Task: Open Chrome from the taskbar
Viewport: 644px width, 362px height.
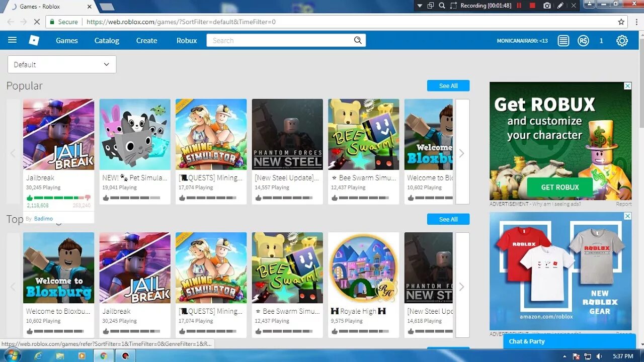Action: 103,355
